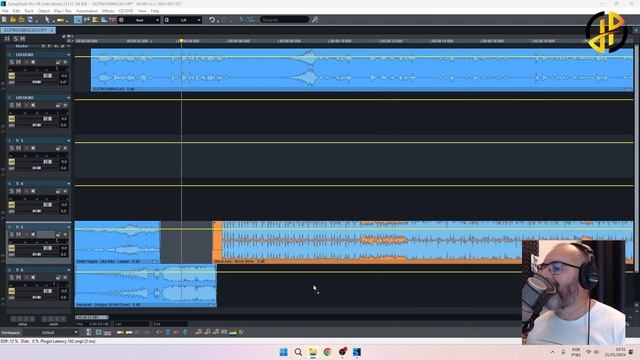Click the global M mute button above tracks
Screen dimensions: 640x360
[22, 39]
